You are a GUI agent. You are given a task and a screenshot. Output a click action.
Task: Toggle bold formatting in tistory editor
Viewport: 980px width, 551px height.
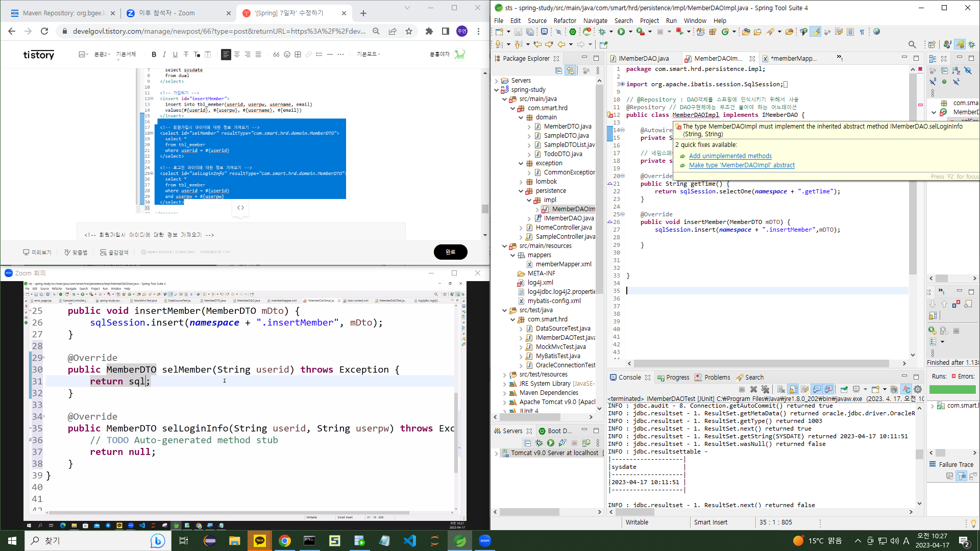[154, 54]
